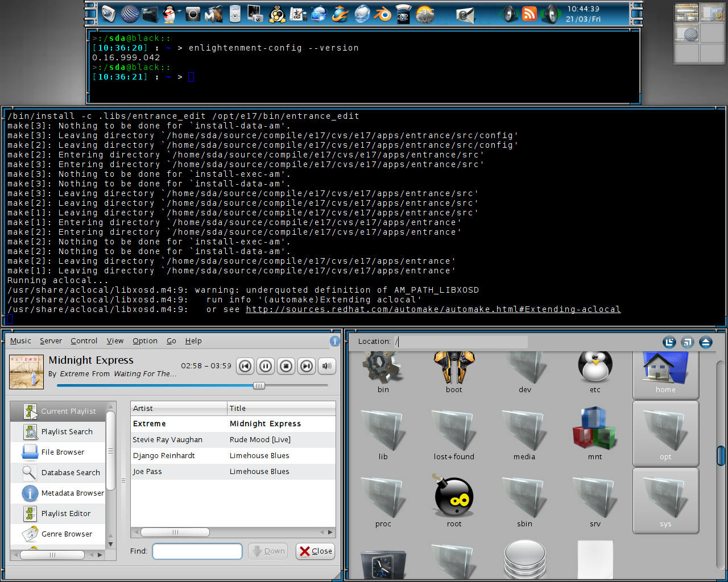728x582 pixels.
Task: Open the dev folder
Action: click(x=524, y=373)
